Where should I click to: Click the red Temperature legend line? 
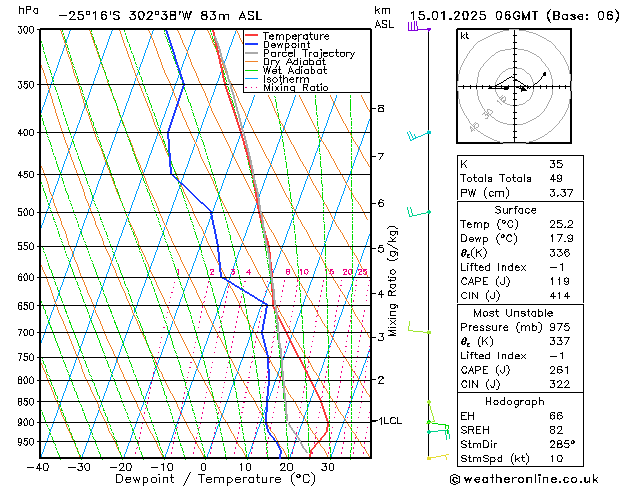pos(253,36)
